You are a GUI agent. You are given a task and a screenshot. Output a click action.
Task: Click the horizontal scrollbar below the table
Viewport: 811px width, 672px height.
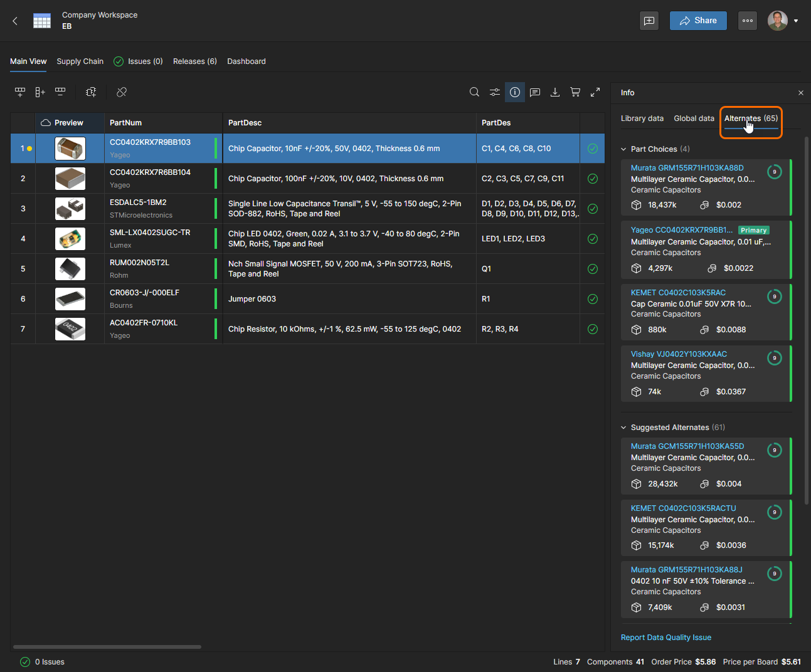[x=107, y=646]
